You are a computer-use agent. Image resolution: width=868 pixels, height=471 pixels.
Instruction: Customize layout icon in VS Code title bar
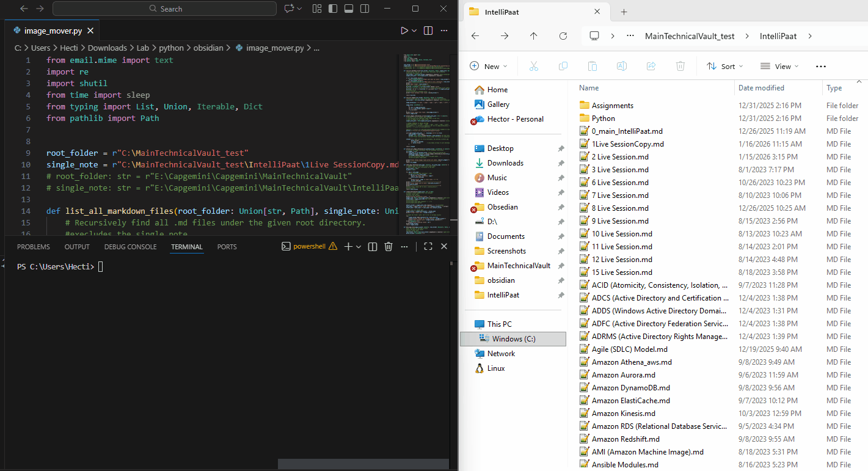tap(317, 9)
